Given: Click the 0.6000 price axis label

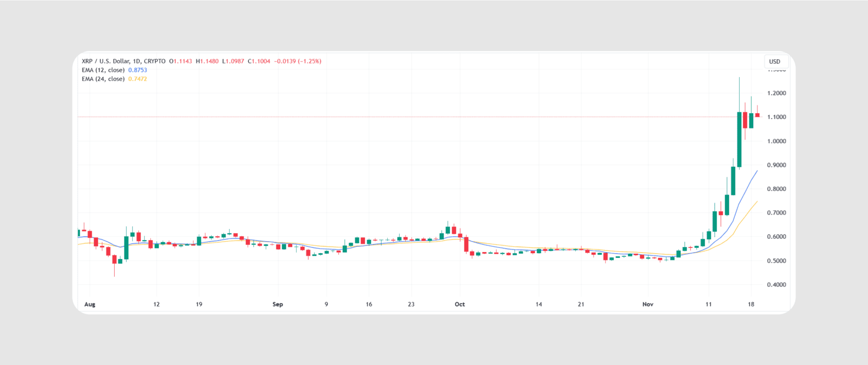Looking at the screenshot, I should pyautogui.click(x=776, y=237).
